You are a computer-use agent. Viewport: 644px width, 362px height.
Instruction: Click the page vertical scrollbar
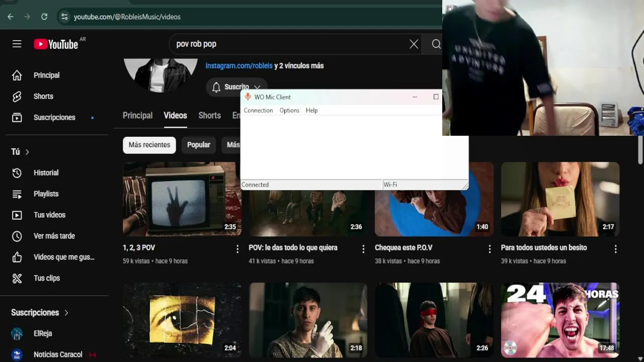640,151
